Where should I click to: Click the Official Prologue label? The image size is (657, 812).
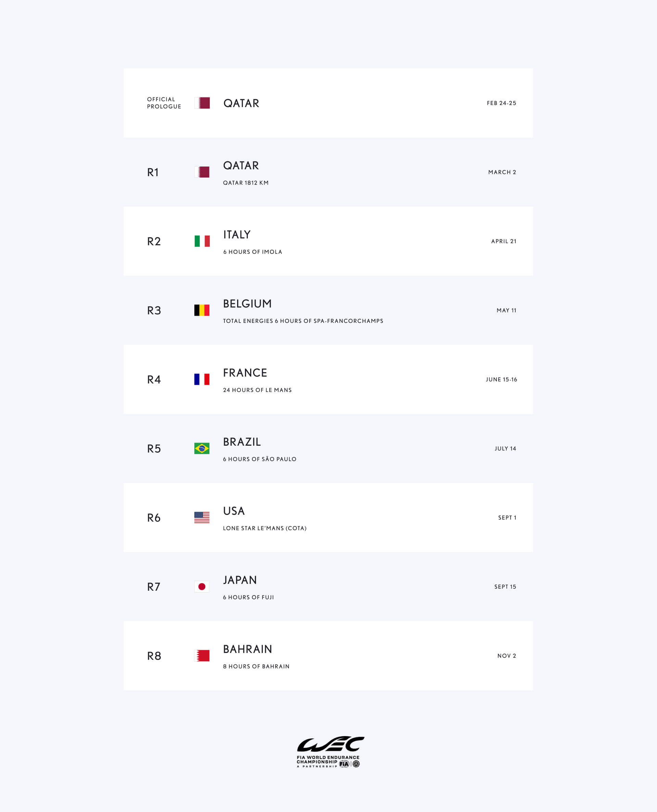click(164, 103)
